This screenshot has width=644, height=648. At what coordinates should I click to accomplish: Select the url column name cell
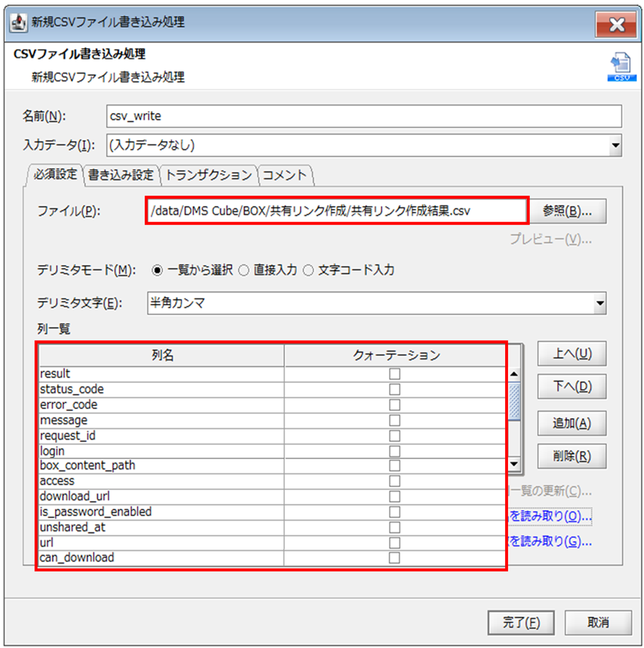tap(161, 543)
